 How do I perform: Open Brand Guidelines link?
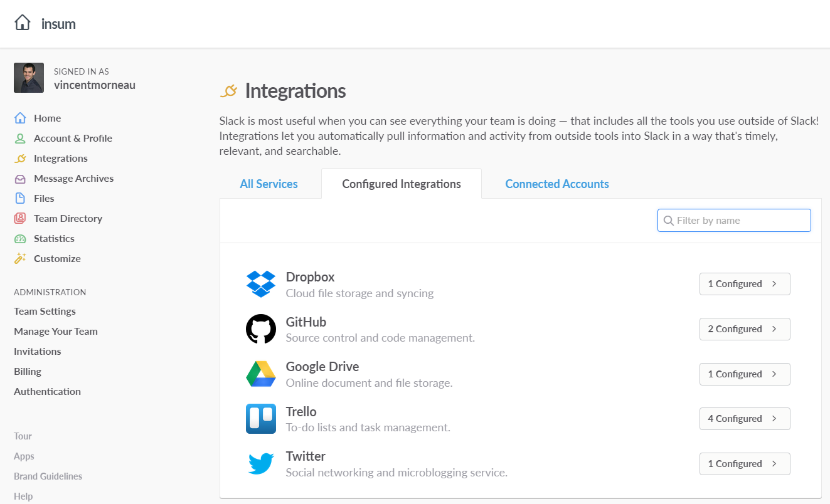click(48, 476)
